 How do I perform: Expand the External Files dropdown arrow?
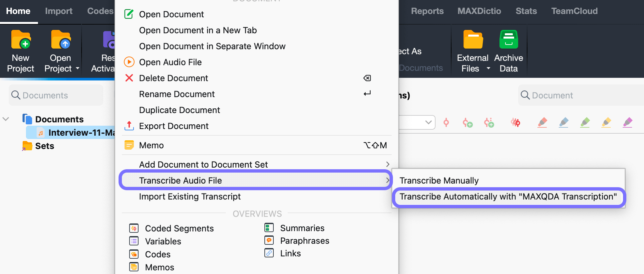pyautogui.click(x=488, y=68)
